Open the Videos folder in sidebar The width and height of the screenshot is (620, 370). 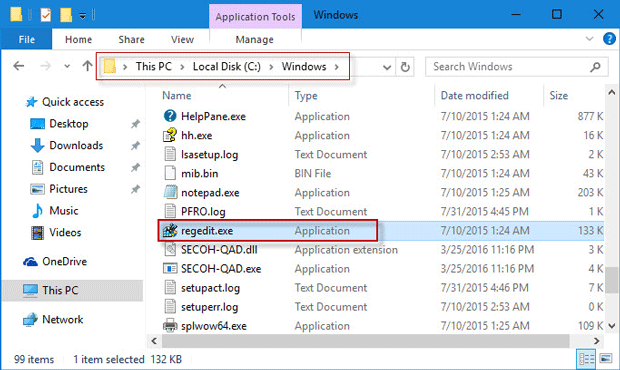pos(56,232)
